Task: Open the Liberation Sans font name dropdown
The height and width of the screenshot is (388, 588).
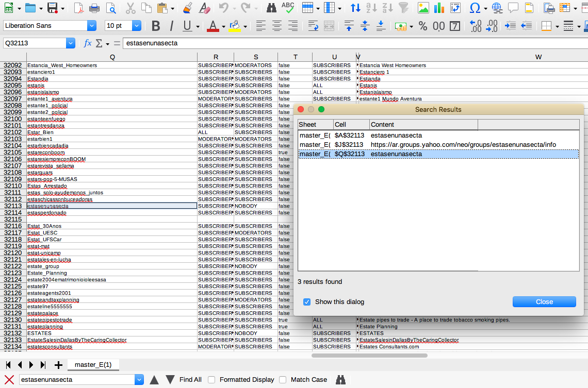Action: (92, 26)
